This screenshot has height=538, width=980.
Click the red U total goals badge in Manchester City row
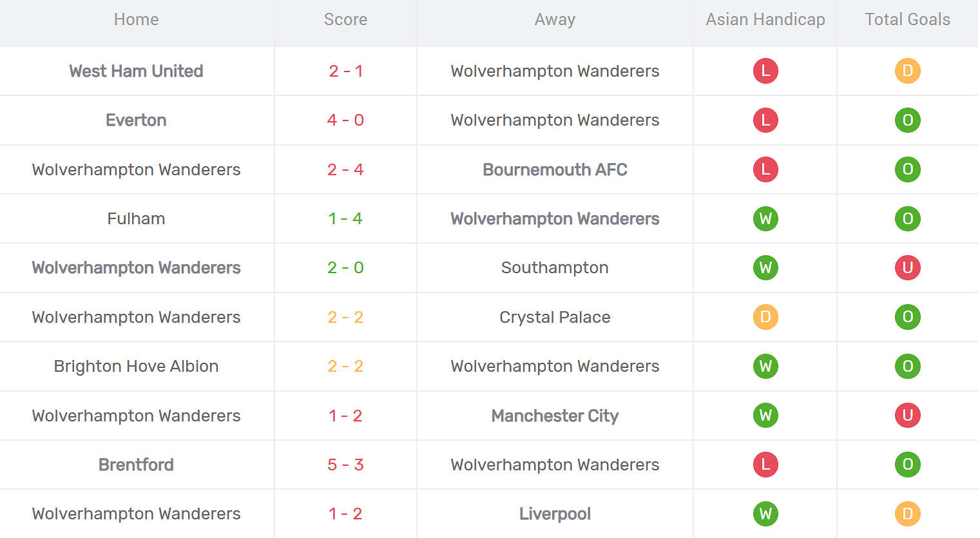pyautogui.click(x=907, y=416)
